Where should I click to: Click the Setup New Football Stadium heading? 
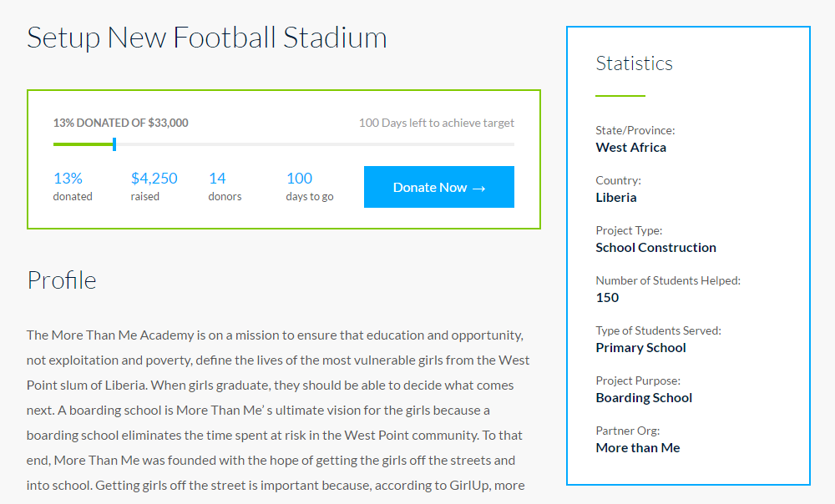tap(206, 38)
